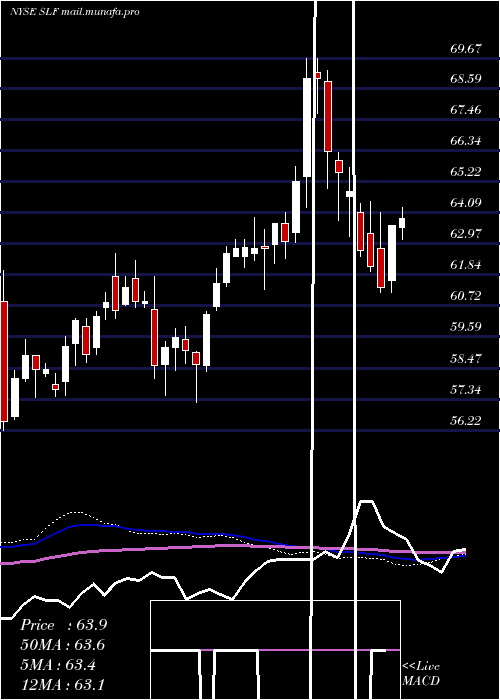Click the 61.84 price axis label
Screen dimensions: 500x700
click(466, 265)
